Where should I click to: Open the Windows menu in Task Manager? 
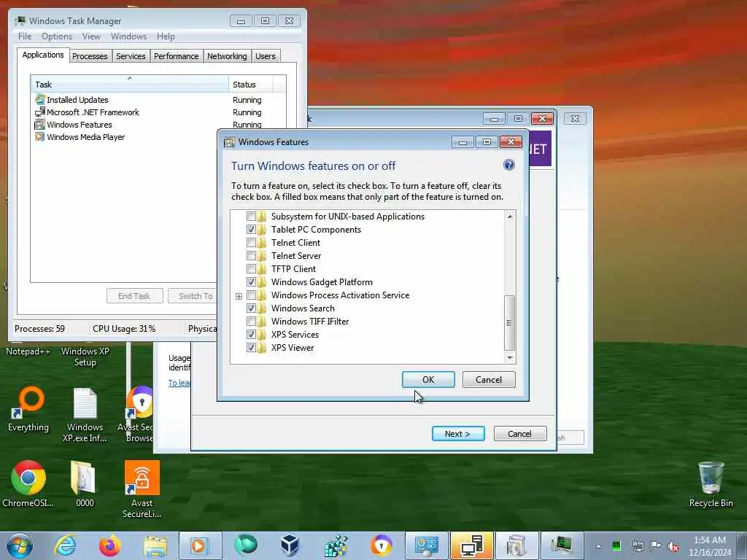(x=128, y=36)
